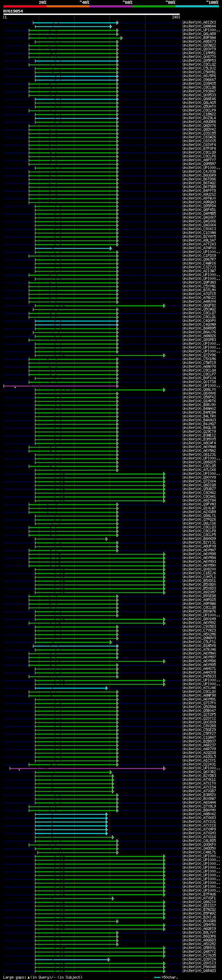
Task: Click the long green alignment bar for Q7ZV96
Action: 100,355
